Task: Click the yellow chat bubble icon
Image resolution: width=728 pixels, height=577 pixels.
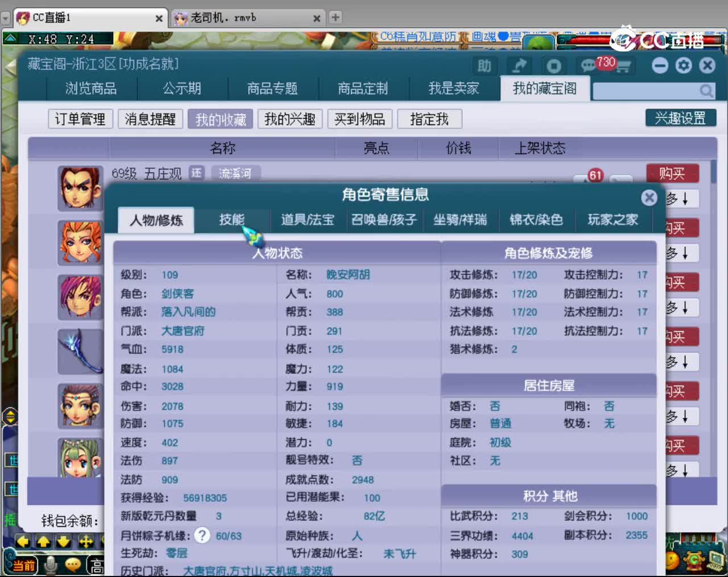Action: (73, 564)
